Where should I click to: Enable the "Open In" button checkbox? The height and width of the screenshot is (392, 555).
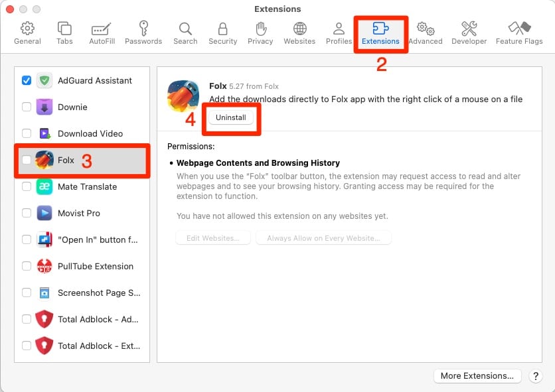[27, 239]
